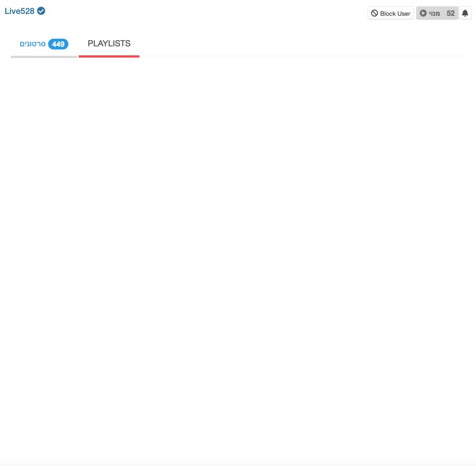Expand the subscriber count on the מנוי button
This screenshot has height=466, width=476.
450,13
